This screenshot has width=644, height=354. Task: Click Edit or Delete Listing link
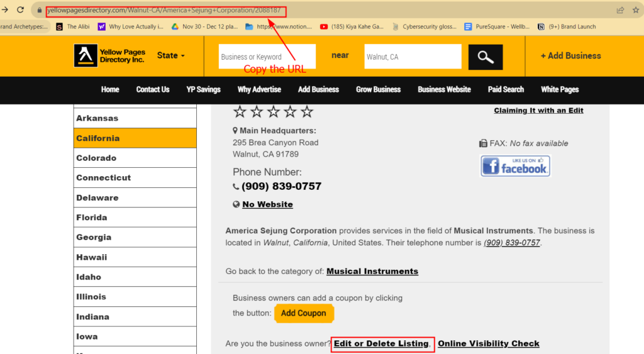pos(381,344)
